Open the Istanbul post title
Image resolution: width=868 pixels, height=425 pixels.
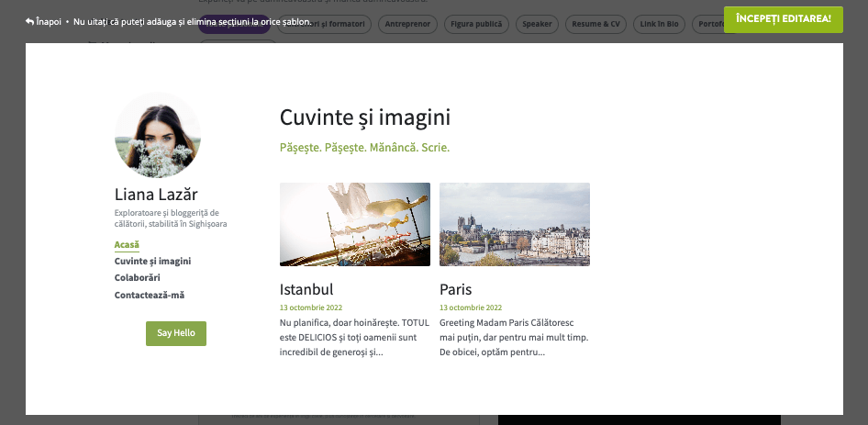click(306, 289)
